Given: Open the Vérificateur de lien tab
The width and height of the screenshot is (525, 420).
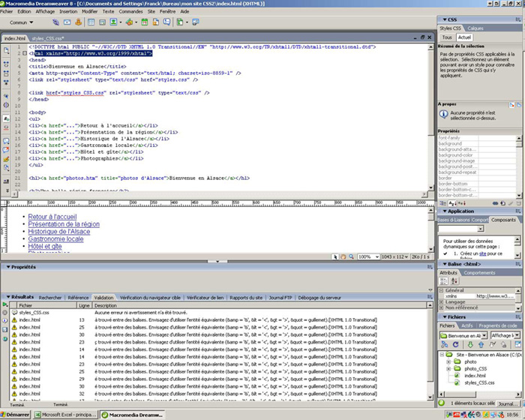Looking at the screenshot, I should (x=205, y=298).
